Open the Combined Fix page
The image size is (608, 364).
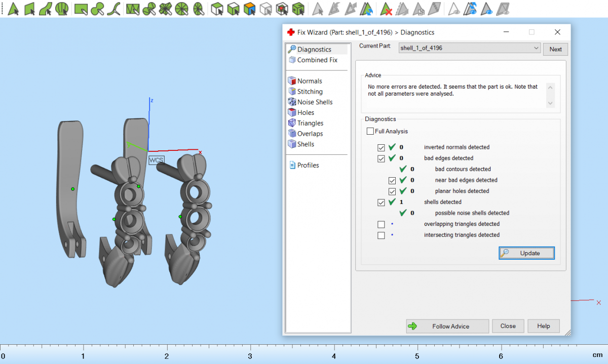[x=317, y=60]
